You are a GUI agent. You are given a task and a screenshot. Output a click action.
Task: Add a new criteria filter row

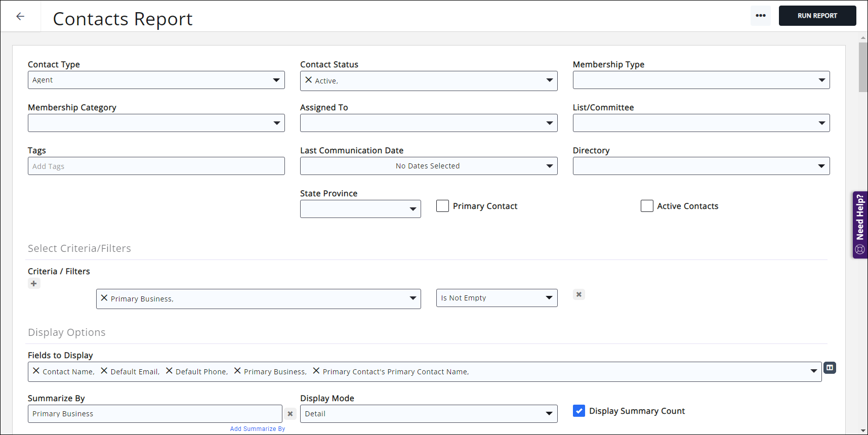[x=34, y=284]
